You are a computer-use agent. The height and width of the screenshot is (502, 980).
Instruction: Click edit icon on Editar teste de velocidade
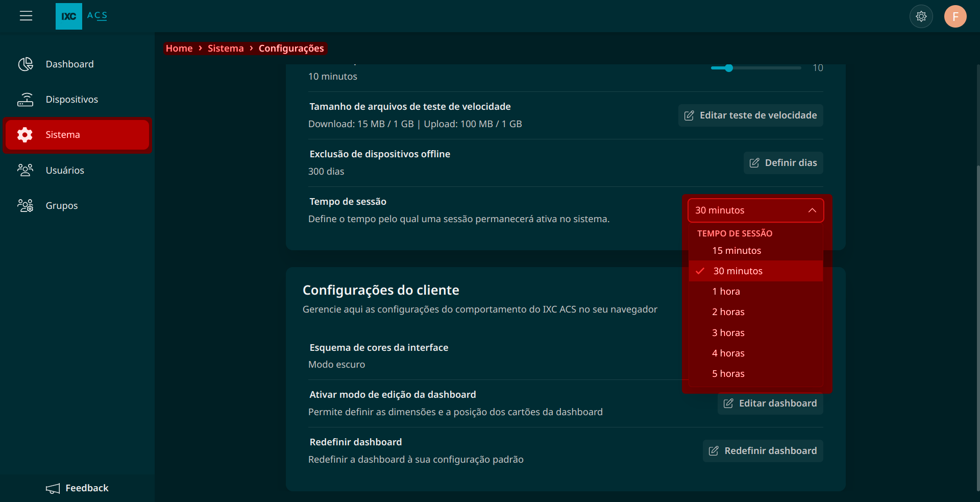[x=689, y=115]
